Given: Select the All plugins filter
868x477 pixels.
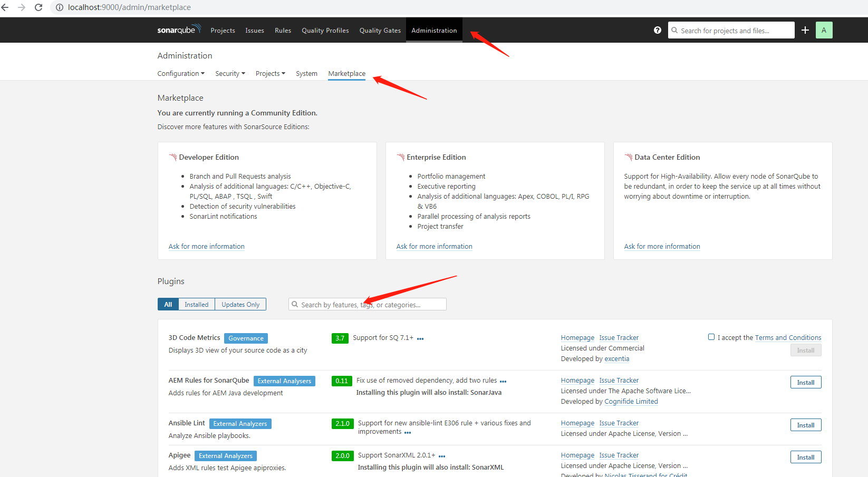Looking at the screenshot, I should click(168, 304).
